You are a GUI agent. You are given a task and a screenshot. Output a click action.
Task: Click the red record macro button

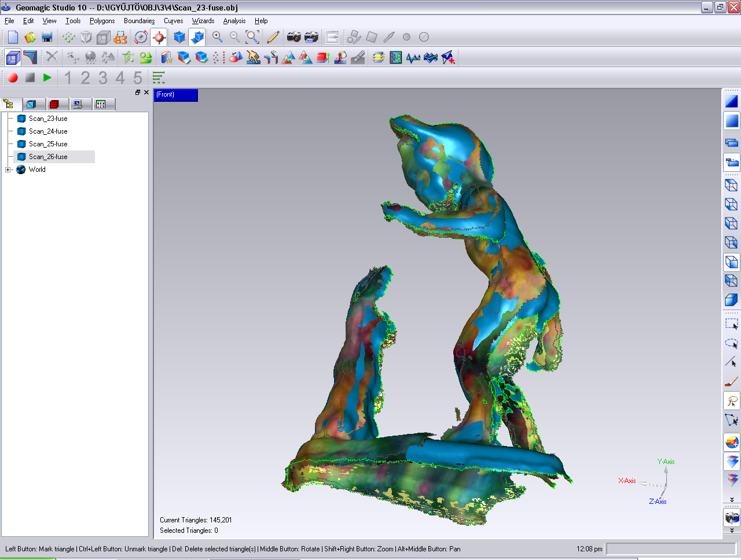[x=13, y=78]
